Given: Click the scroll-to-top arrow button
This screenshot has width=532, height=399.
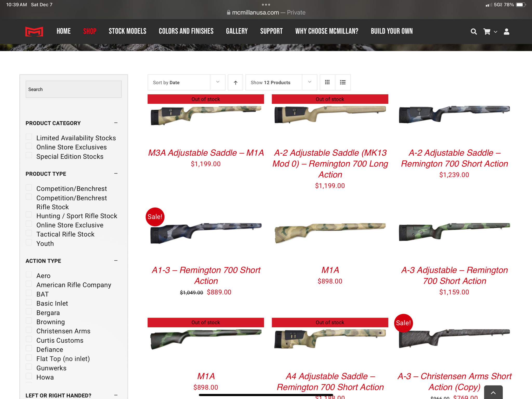Looking at the screenshot, I should 493,393.
